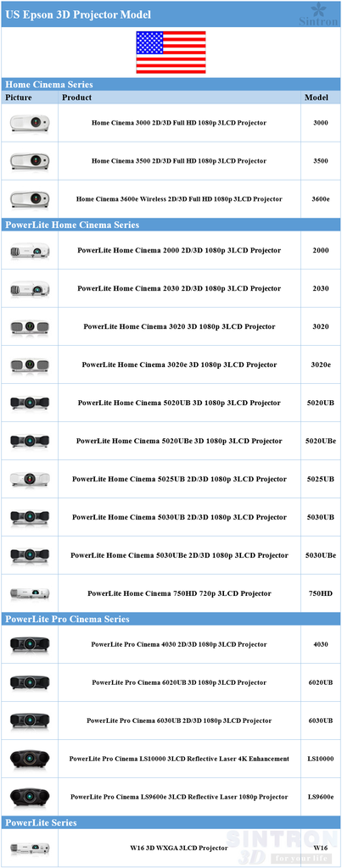Select the 750HD projector thumbnail
The height and width of the screenshot is (868, 342).
coord(30,593)
